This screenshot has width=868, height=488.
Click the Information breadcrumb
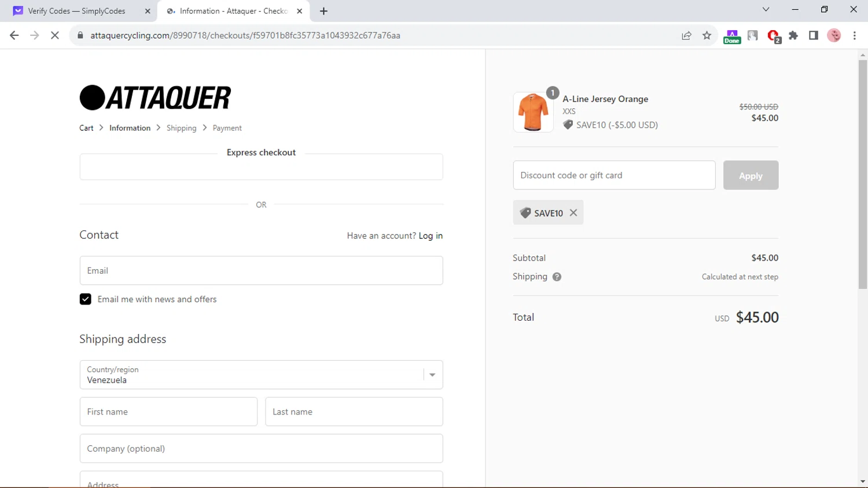130,128
